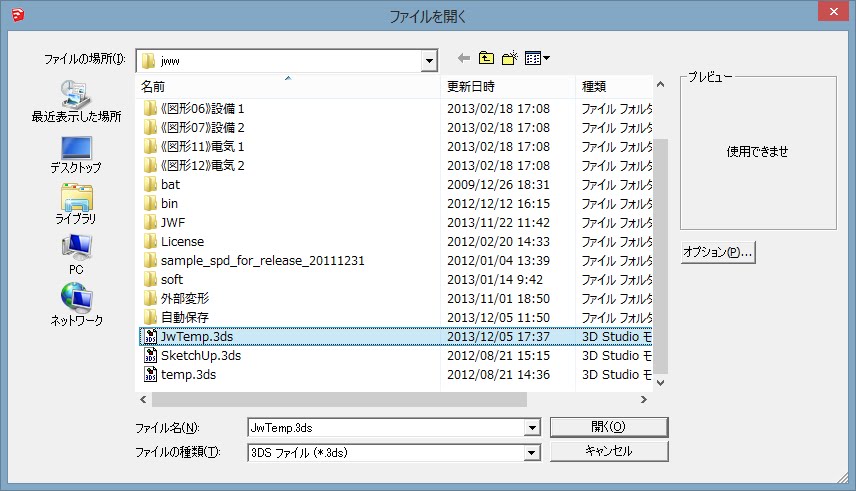Viewport: 856px width, 491px height.
Task: Select the 《図形11》電気1 folder icon
Action: click(150, 146)
